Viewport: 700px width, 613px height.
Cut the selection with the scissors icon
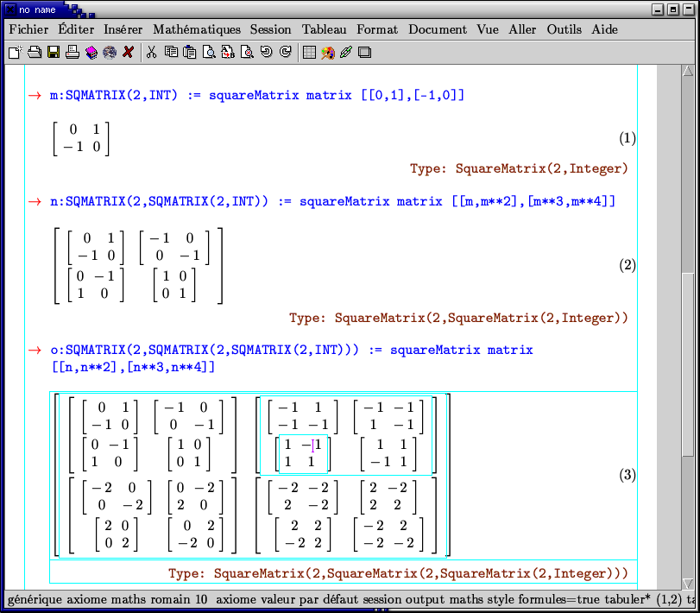click(x=152, y=52)
